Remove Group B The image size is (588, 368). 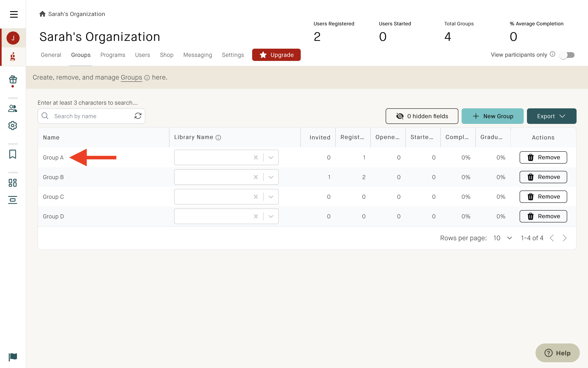click(x=543, y=177)
